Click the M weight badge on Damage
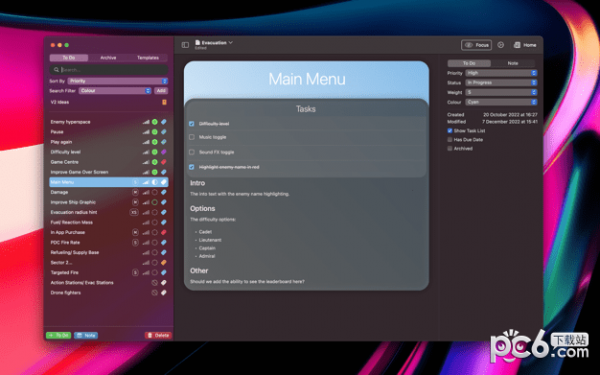The width and height of the screenshot is (600, 375). (x=135, y=192)
